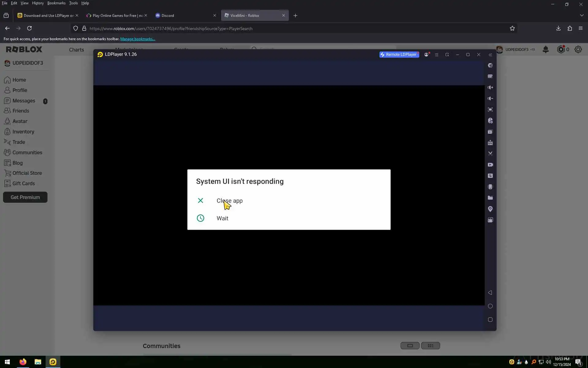Viewport: 588px width, 368px height.
Task: Collapse the LDPlayer sidebar with double chevron
Action: click(490, 55)
